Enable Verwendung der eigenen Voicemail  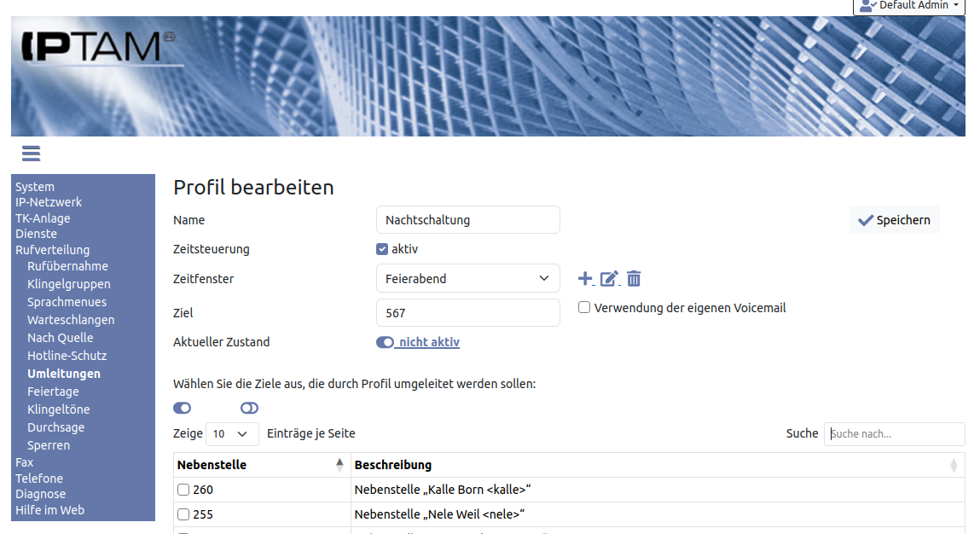tap(584, 307)
